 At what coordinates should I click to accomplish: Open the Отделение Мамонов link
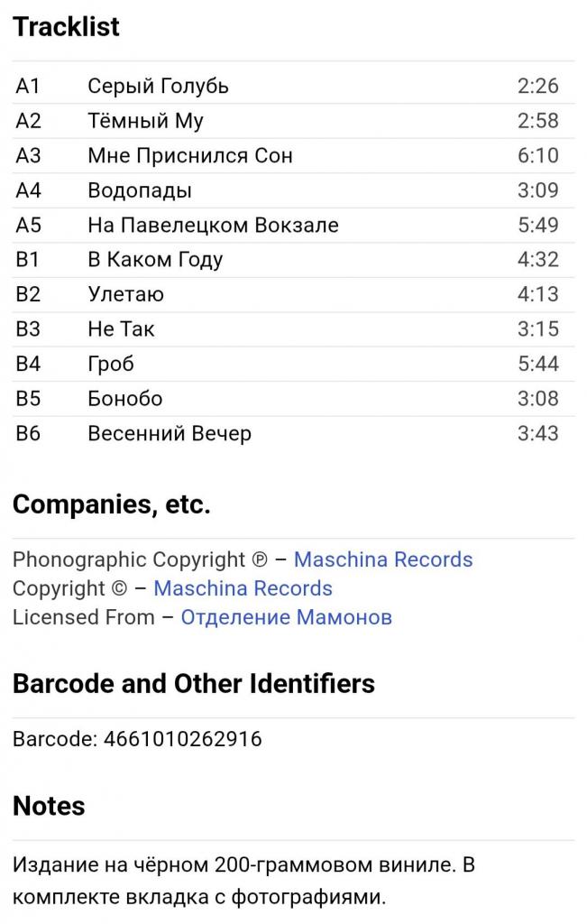pos(286,617)
